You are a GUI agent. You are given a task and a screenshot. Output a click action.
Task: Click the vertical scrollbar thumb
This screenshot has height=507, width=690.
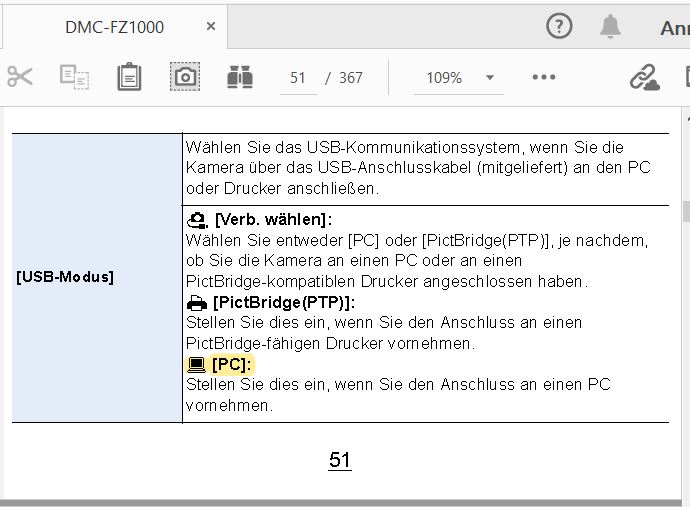[x=686, y=211]
